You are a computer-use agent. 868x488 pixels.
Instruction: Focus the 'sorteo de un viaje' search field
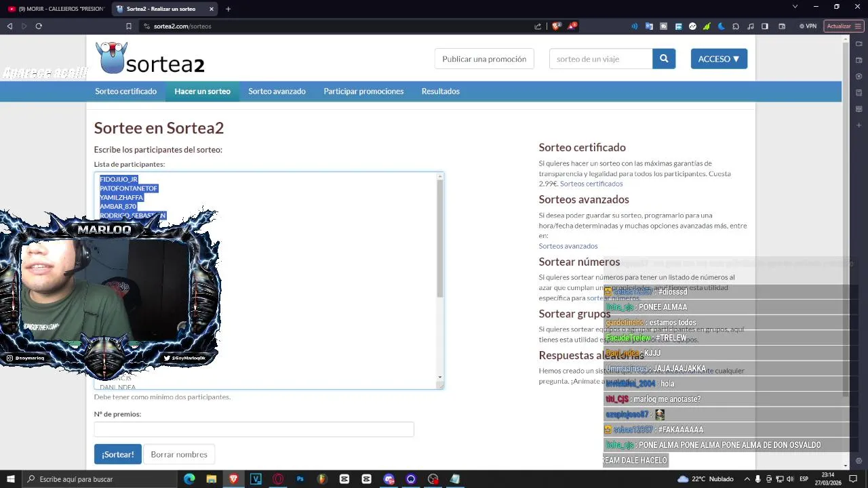(601, 59)
